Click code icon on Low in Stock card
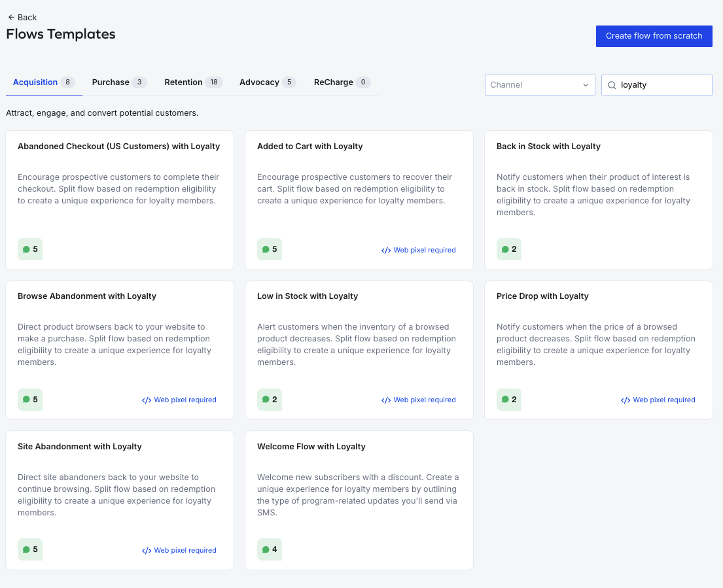Viewport: 723px width, 588px height. click(x=386, y=400)
